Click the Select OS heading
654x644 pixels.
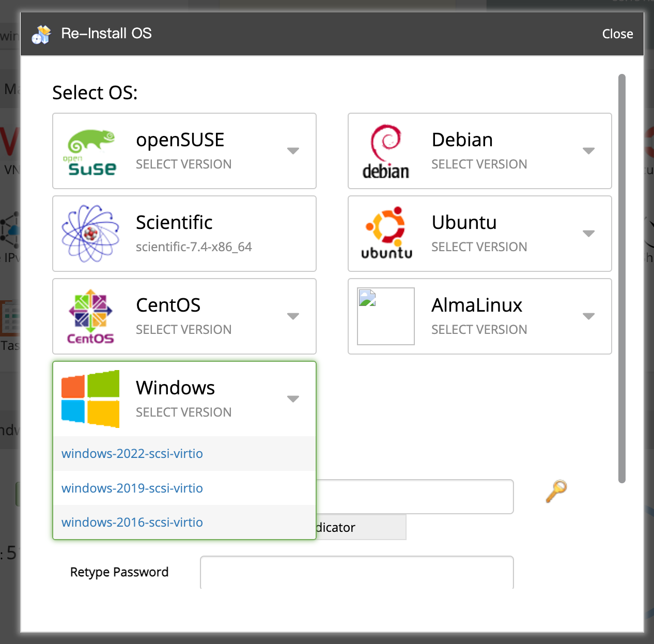pyautogui.click(x=95, y=93)
